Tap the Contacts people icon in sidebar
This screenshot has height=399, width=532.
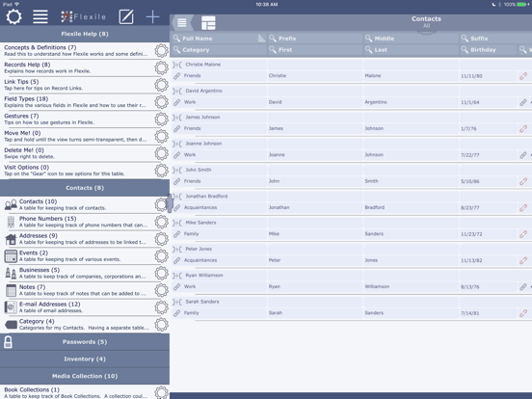click(11, 204)
